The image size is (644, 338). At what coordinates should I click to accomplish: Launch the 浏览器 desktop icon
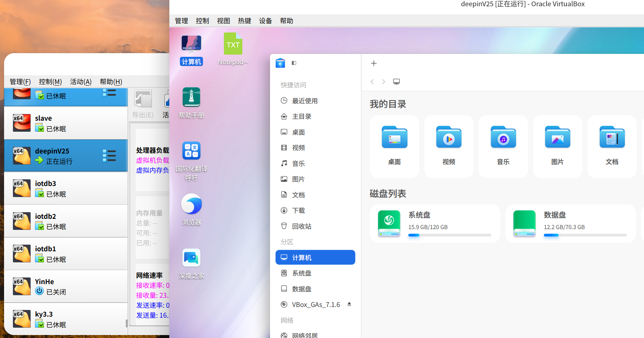[191, 210]
